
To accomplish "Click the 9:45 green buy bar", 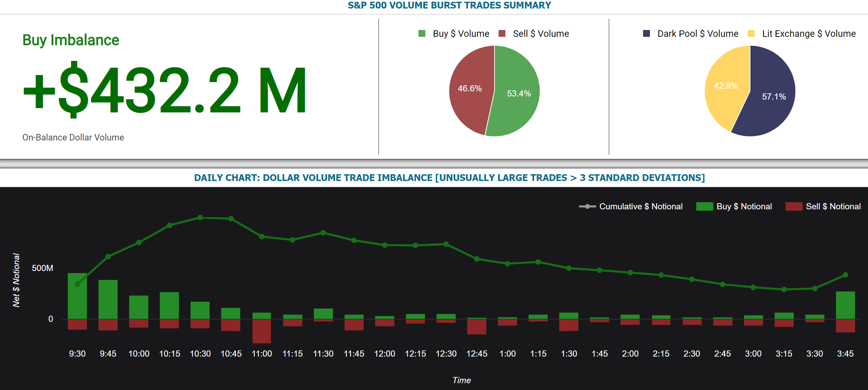I will (x=108, y=299).
